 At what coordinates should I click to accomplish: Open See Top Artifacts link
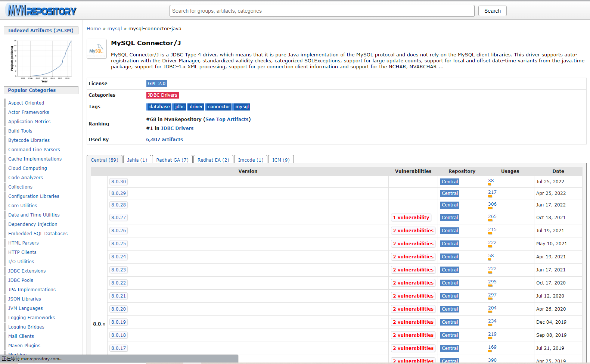227,119
